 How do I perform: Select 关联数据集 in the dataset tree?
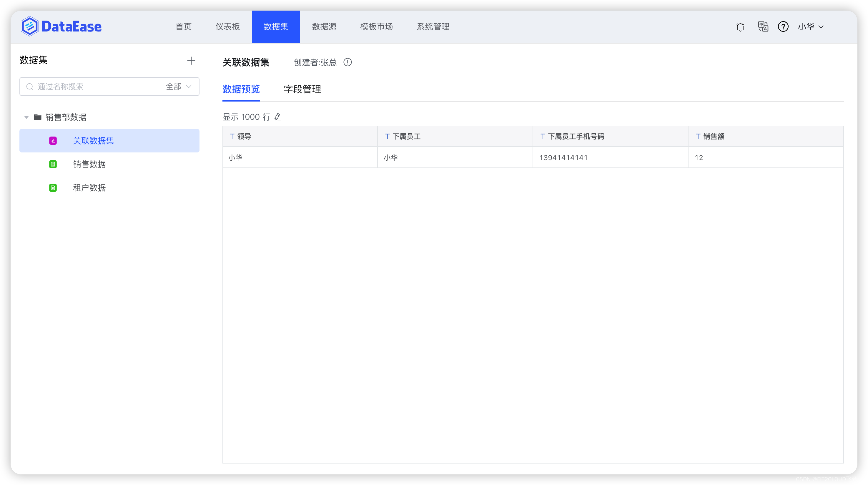click(x=93, y=141)
